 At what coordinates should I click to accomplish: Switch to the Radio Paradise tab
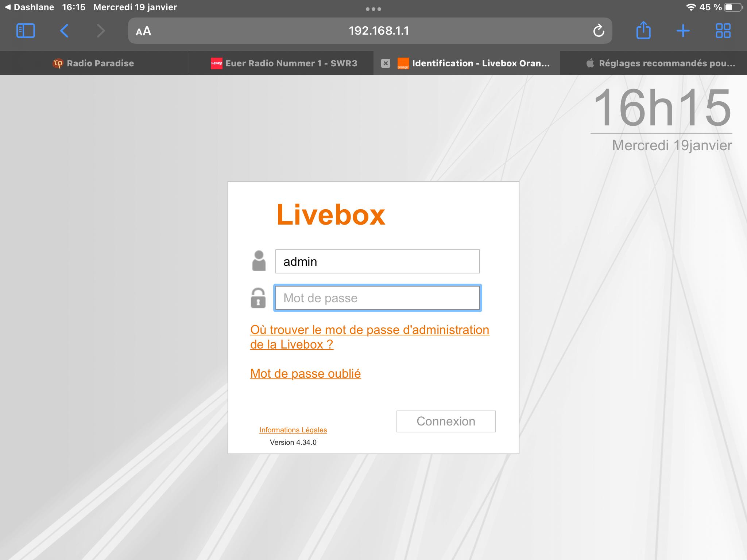coord(93,63)
